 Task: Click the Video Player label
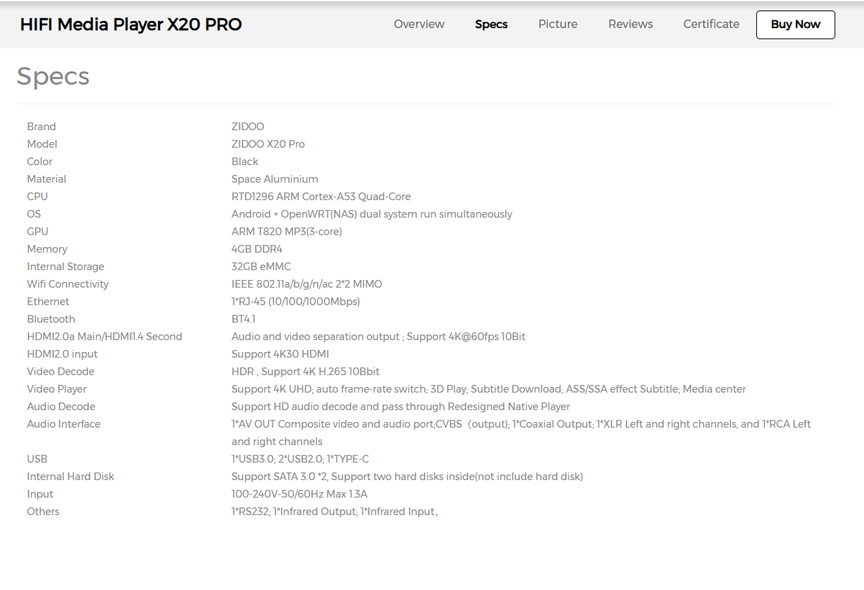(57, 389)
